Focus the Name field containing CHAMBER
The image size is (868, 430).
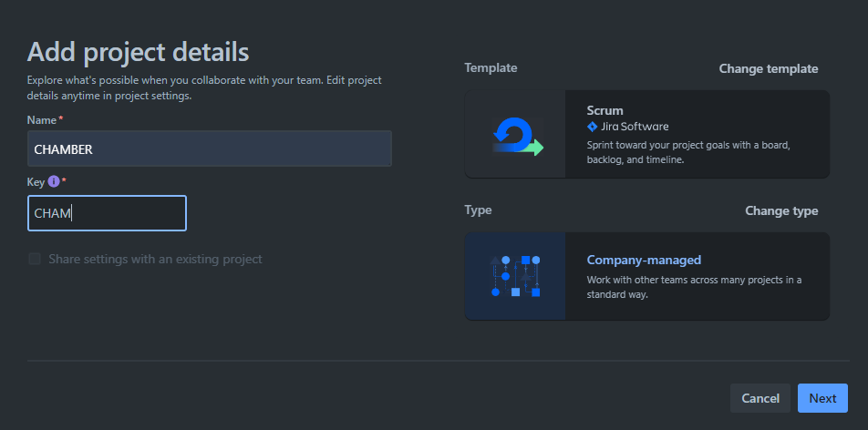pos(210,148)
